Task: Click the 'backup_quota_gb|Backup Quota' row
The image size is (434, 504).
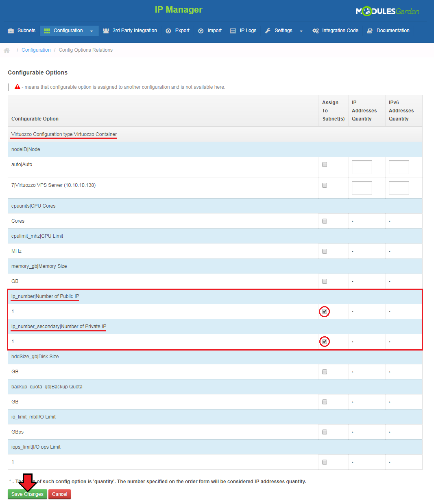Action: 215,387
